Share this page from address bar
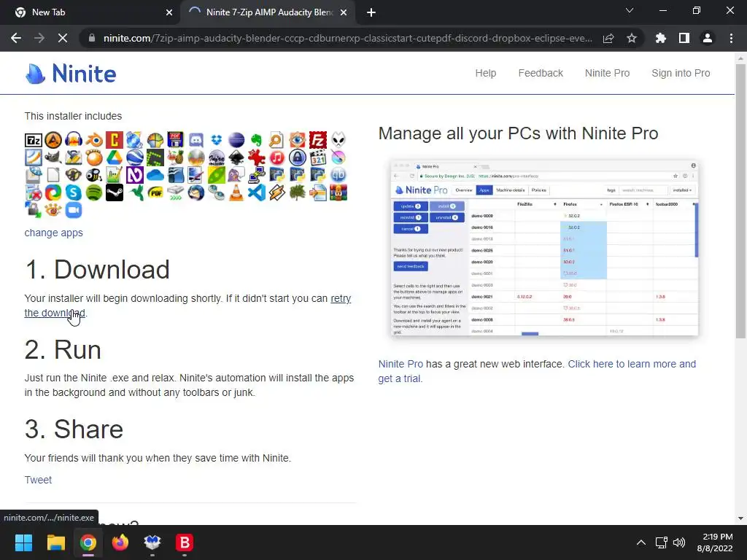 [608, 38]
